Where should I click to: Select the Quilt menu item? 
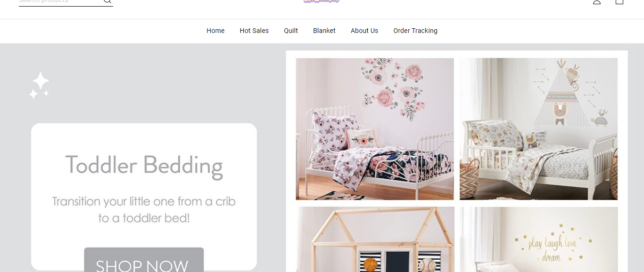pos(291,31)
